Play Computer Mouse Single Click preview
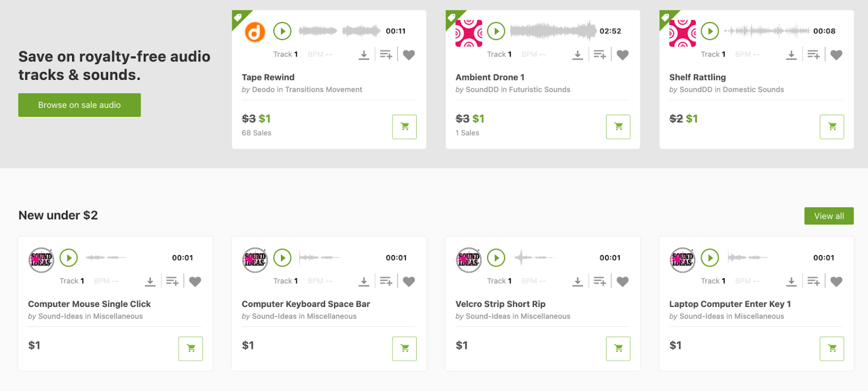The image size is (868, 391). click(68, 257)
